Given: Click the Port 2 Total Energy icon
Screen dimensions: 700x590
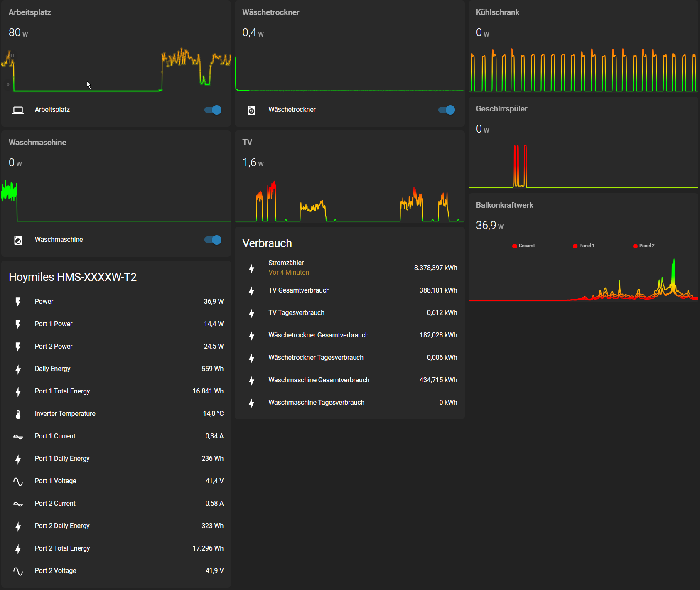Looking at the screenshot, I should tap(18, 548).
